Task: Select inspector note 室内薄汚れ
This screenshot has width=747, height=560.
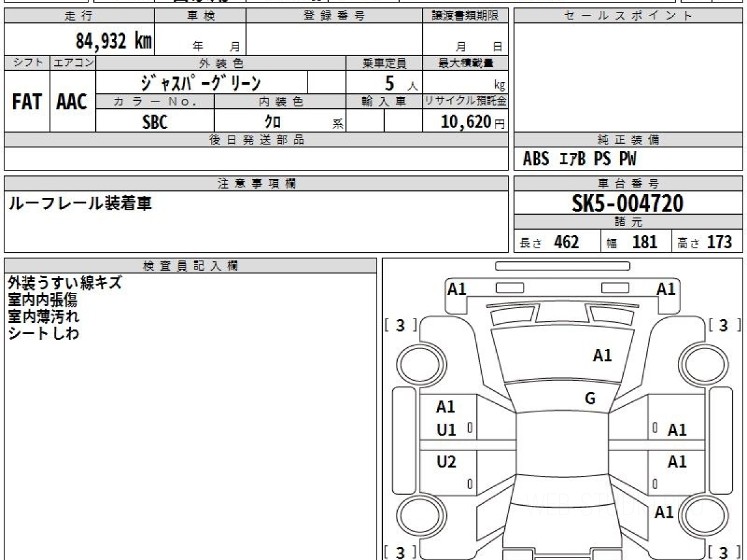Action: (x=44, y=316)
